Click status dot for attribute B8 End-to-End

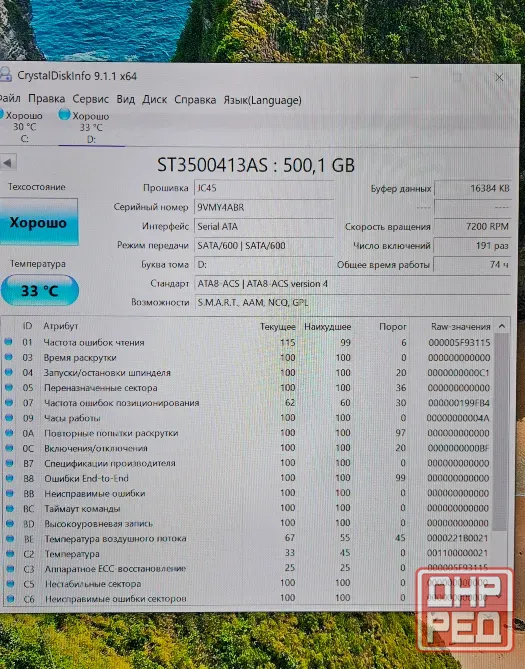coord(9,478)
